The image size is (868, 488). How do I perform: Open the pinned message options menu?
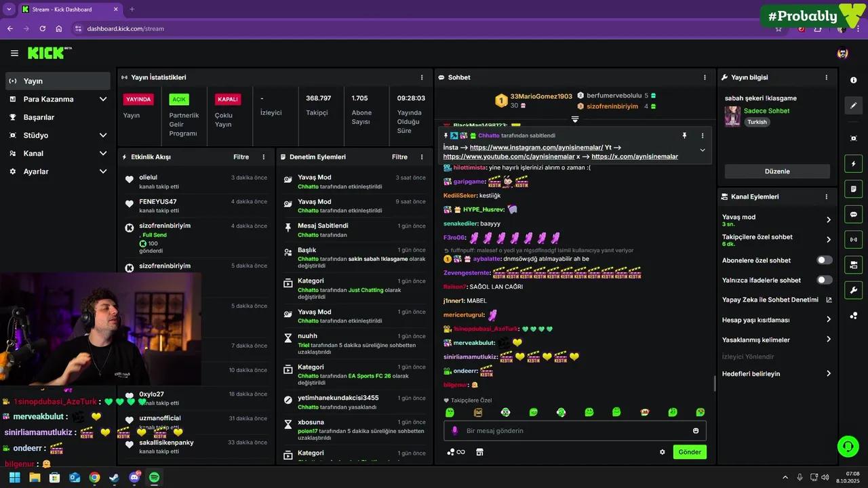(x=703, y=136)
